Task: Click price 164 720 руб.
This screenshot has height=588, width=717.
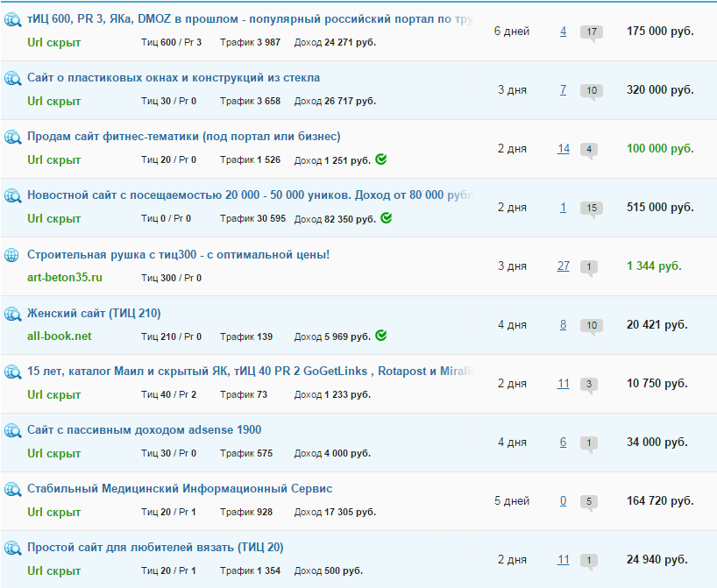Action: [x=660, y=501]
